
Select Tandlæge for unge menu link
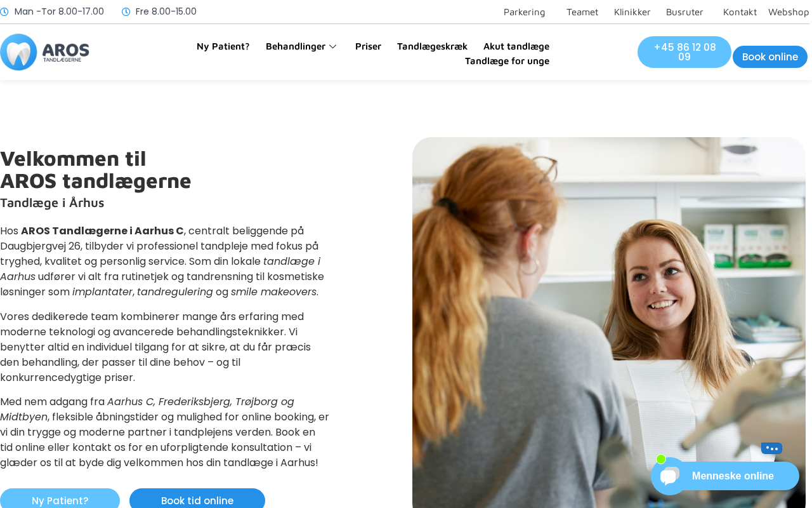pyautogui.click(x=507, y=61)
